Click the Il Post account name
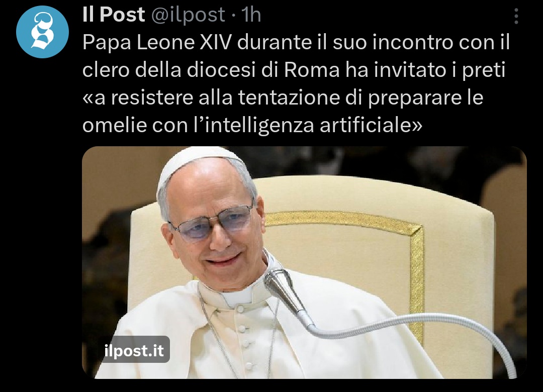Image resolution: width=543 pixels, height=392 pixels. coord(114,15)
